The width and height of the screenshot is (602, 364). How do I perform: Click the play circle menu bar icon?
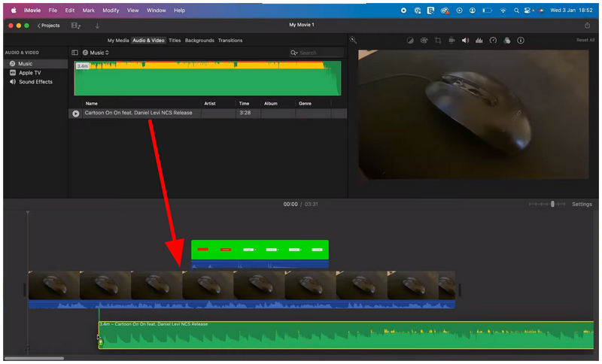coord(459,11)
